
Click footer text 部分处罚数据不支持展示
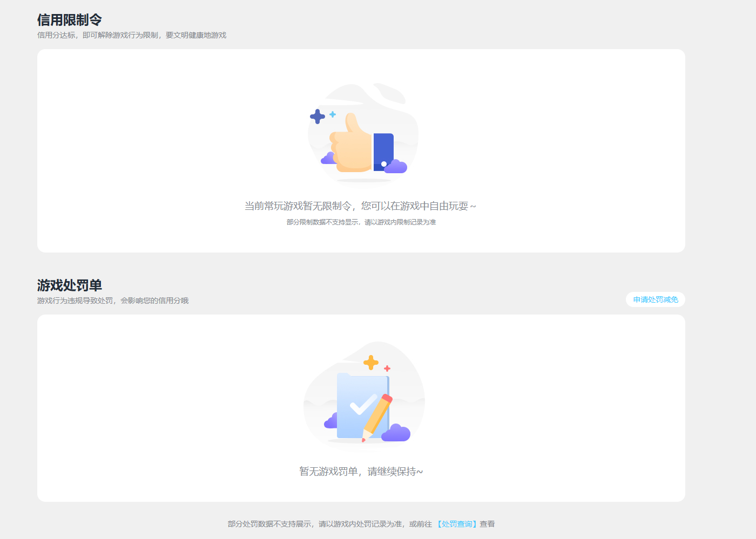[x=269, y=524]
